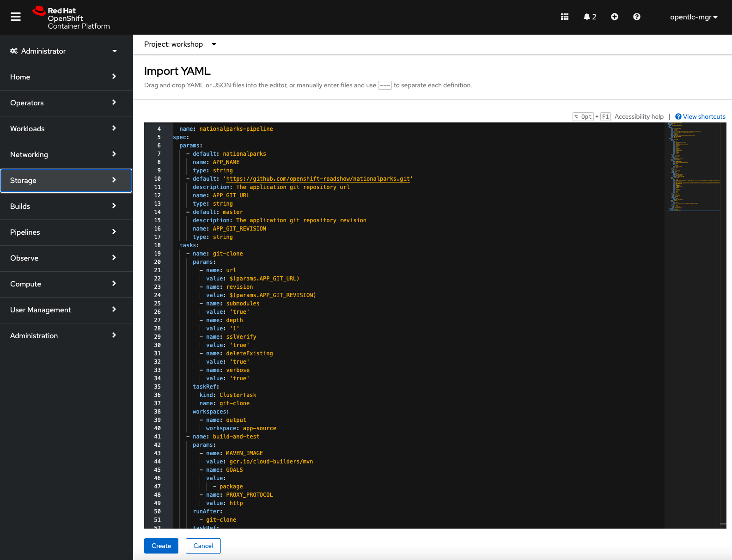
Task: Click the Administrator perspective gear icon
Action: tap(14, 51)
